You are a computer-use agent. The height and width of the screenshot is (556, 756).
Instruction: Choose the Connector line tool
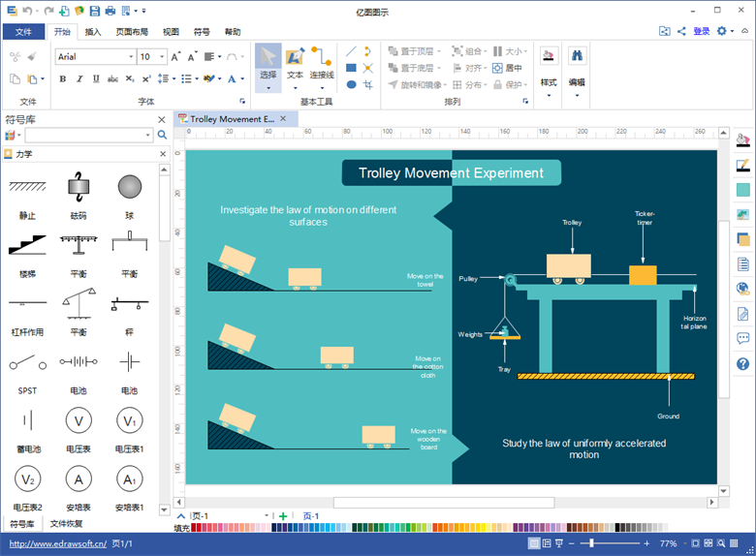point(322,67)
